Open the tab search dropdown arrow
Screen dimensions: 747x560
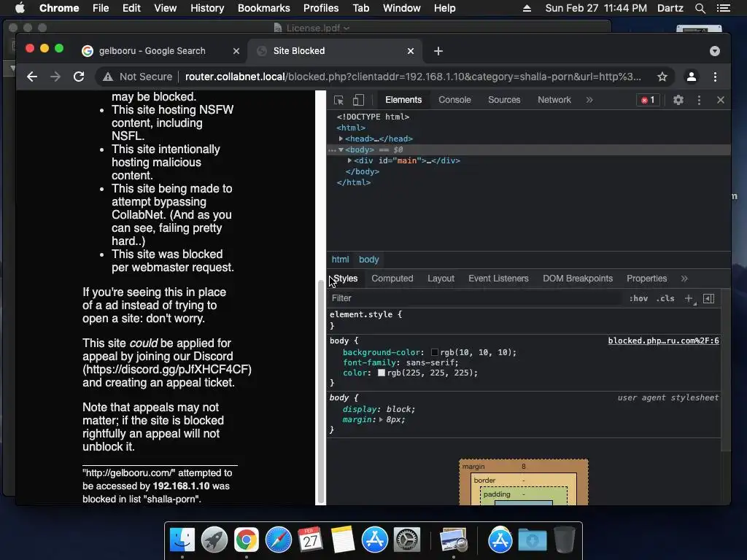click(x=715, y=51)
